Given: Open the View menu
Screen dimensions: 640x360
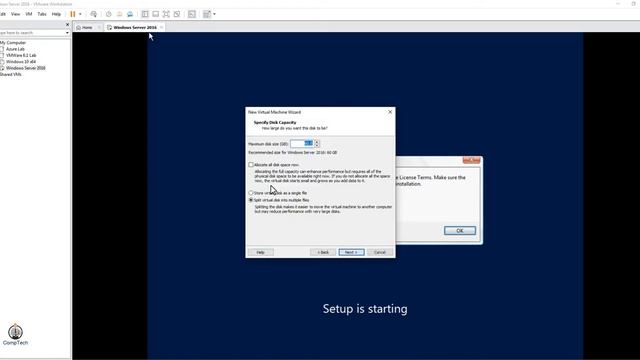Looking at the screenshot, I should [16, 14].
